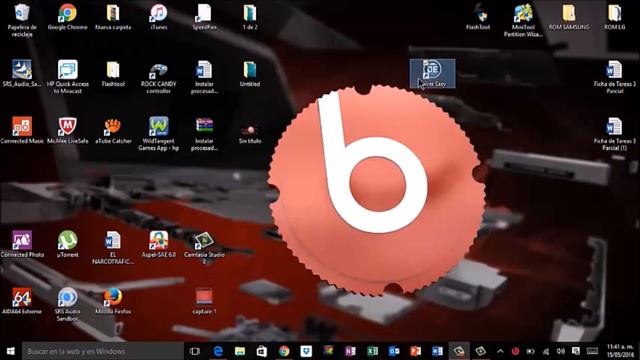This screenshot has width=640, height=360.
Task: Open the Ficha de Tareas 3 Parcial document
Action: pos(615,77)
